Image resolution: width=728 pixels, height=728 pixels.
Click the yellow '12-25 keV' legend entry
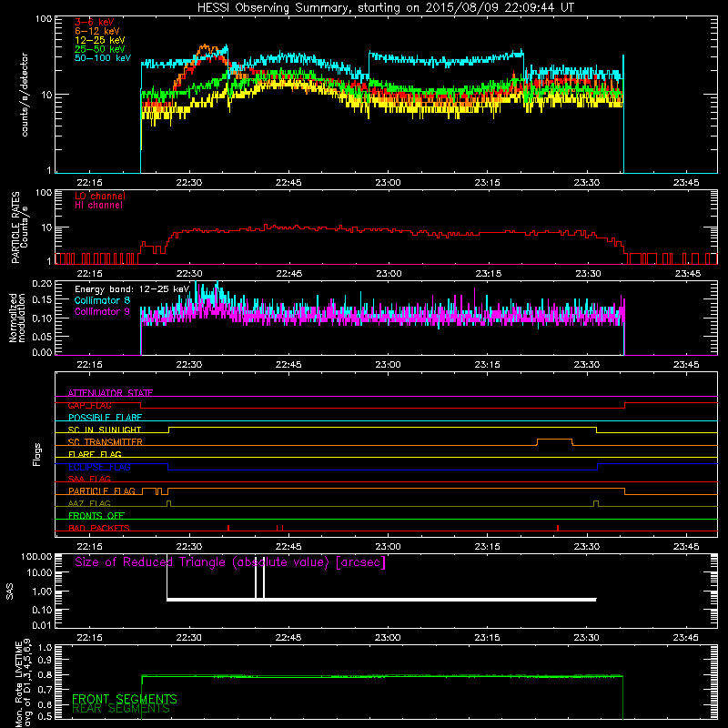100,40
